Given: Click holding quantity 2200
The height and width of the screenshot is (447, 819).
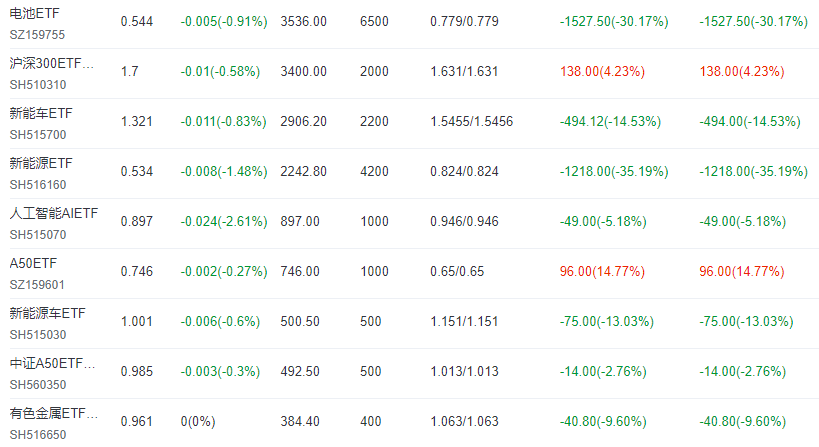Looking at the screenshot, I should 375,122.
